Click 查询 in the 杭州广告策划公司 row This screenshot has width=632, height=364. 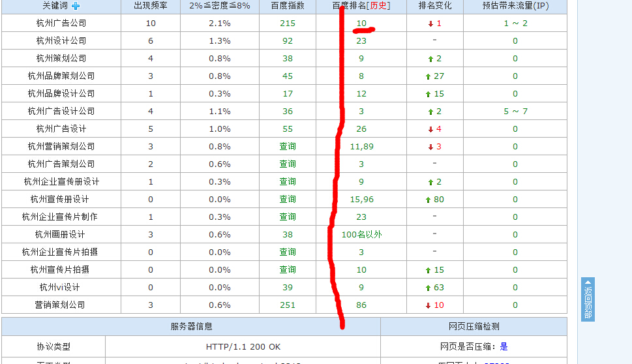pos(288,164)
